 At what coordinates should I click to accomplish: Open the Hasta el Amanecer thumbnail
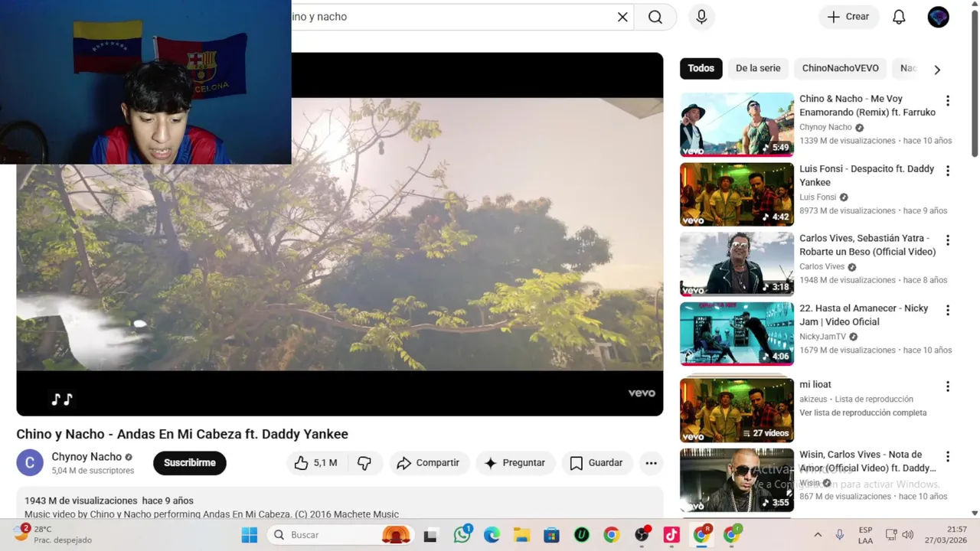pyautogui.click(x=737, y=334)
